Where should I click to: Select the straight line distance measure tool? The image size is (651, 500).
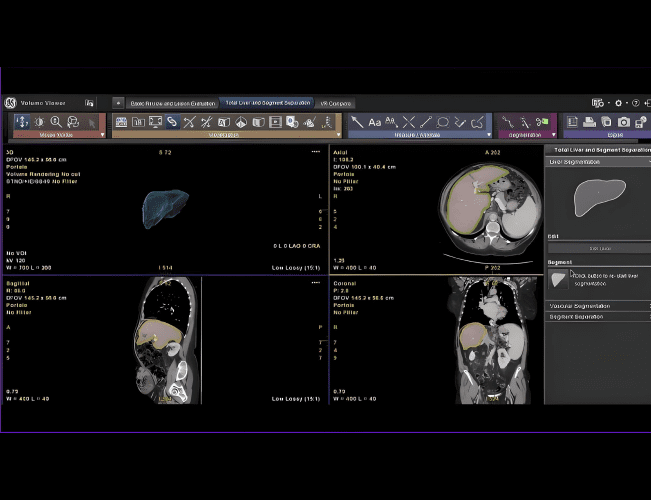pyautogui.click(x=426, y=122)
